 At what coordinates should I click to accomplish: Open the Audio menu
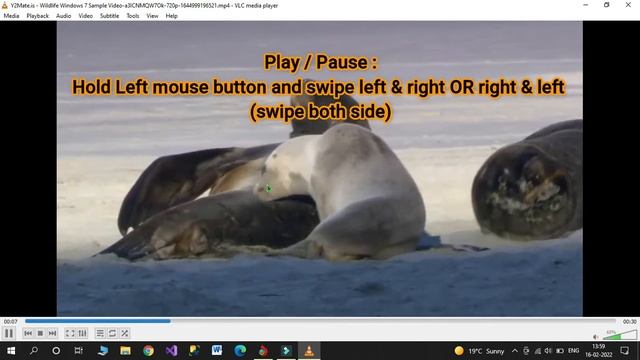point(63,16)
